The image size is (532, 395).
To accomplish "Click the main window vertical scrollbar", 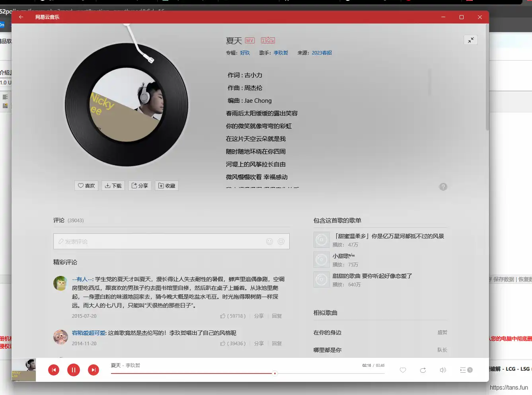I will (487, 78).
